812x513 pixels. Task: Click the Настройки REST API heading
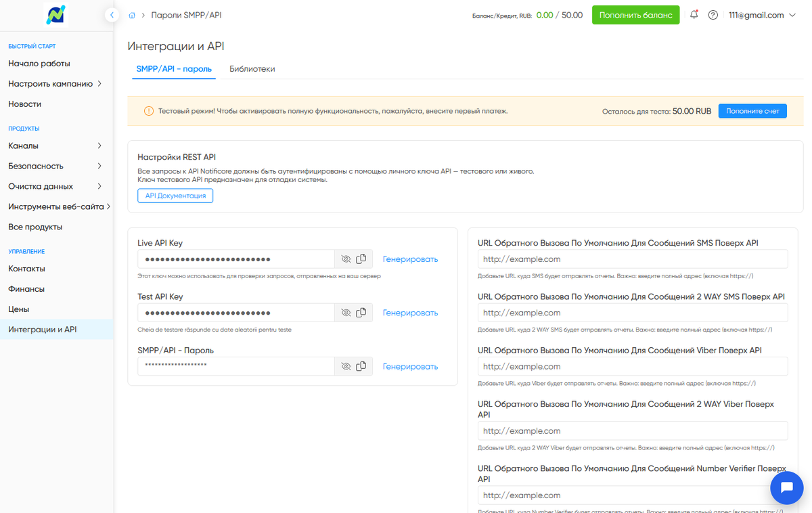coord(177,157)
